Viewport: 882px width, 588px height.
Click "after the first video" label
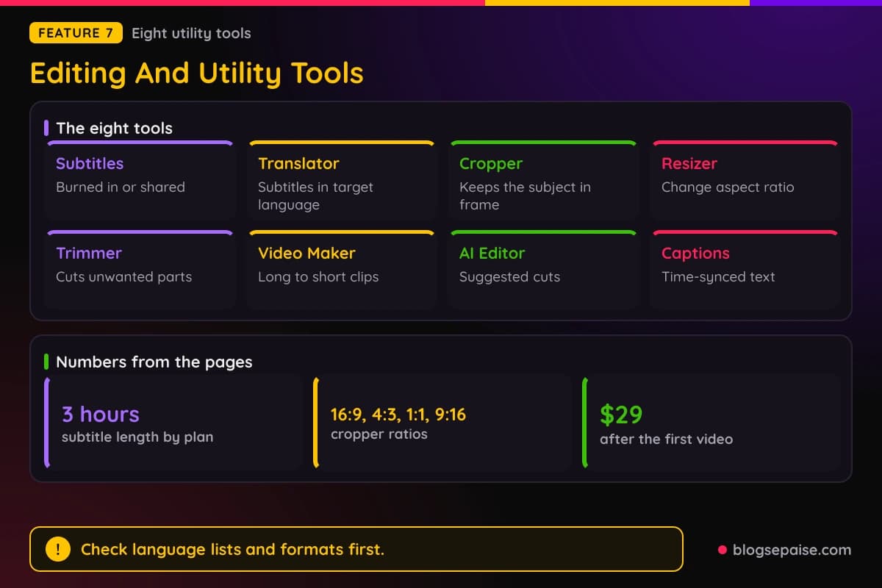click(x=666, y=439)
